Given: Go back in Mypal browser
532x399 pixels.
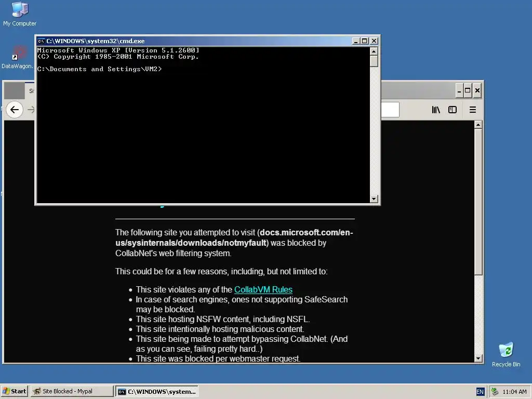Looking at the screenshot, I should point(14,110).
